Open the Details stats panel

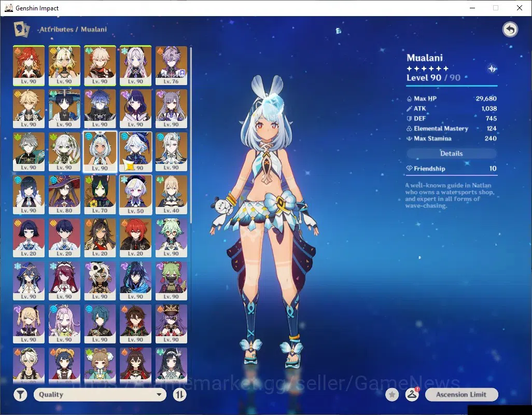(452, 154)
